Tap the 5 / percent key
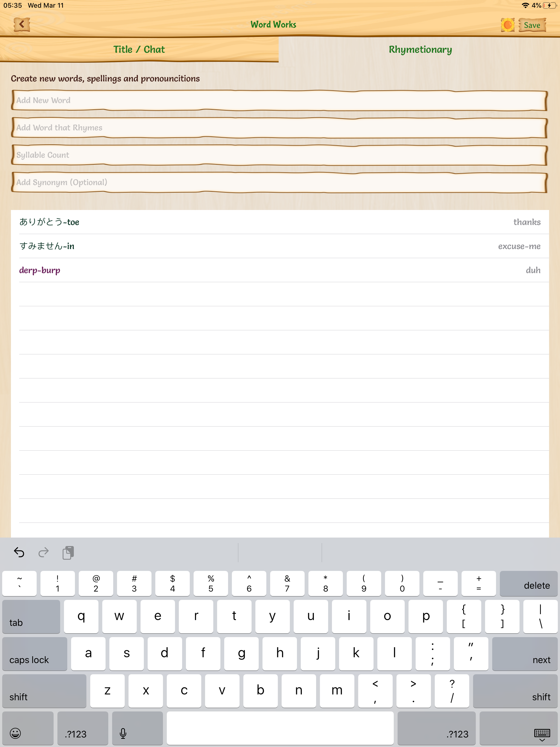This screenshot has width=560, height=747. pyautogui.click(x=211, y=583)
